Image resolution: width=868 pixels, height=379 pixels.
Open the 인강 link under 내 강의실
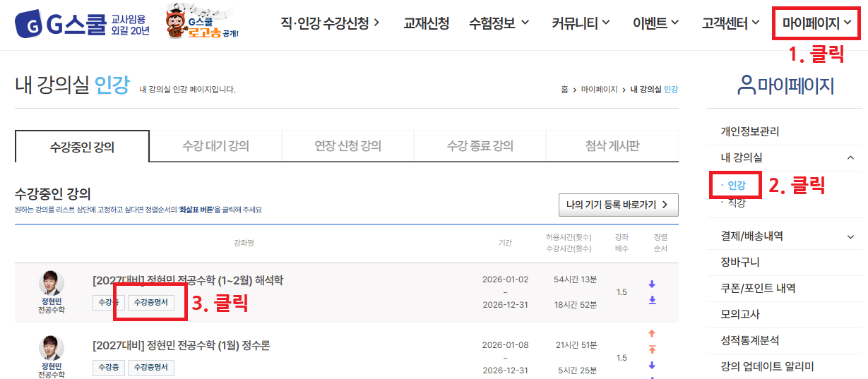point(736,186)
